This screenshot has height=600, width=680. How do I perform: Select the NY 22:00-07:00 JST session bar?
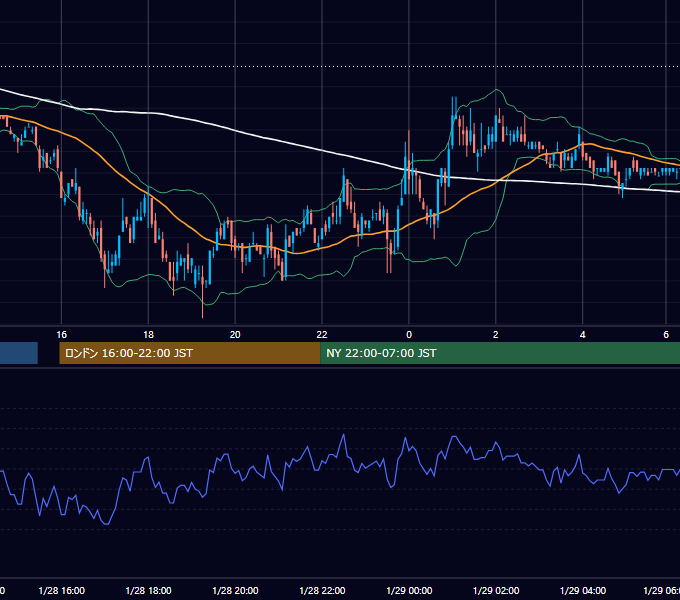click(500, 353)
